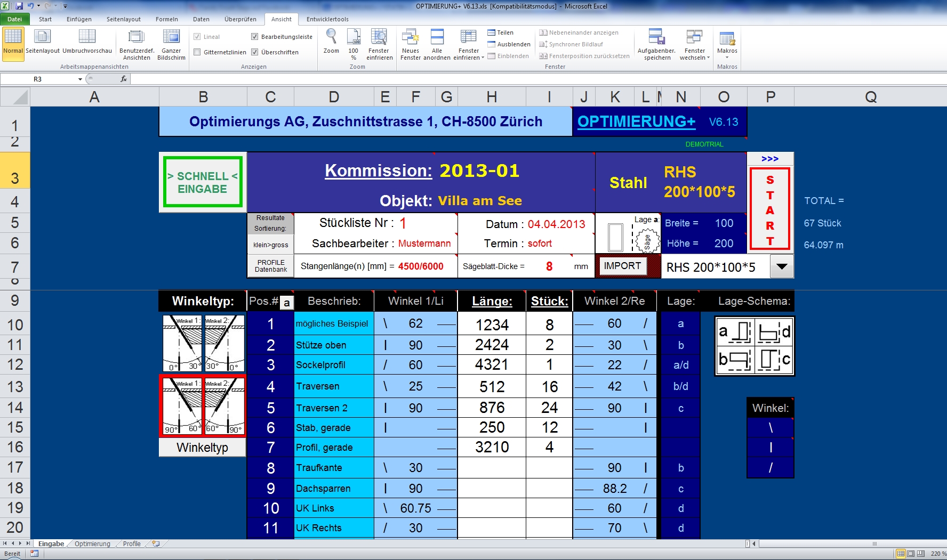Switch to the Profile sheet tab

[x=132, y=543]
